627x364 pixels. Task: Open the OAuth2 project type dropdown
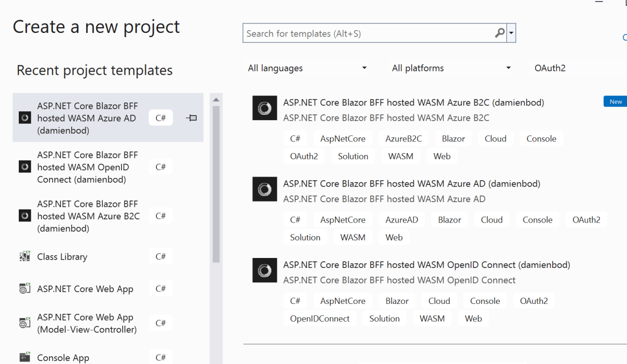pyautogui.click(x=550, y=68)
